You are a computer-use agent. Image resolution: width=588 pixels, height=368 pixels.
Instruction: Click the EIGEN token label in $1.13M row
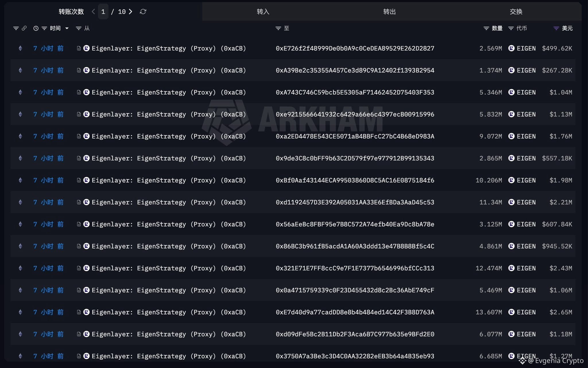[x=526, y=114]
